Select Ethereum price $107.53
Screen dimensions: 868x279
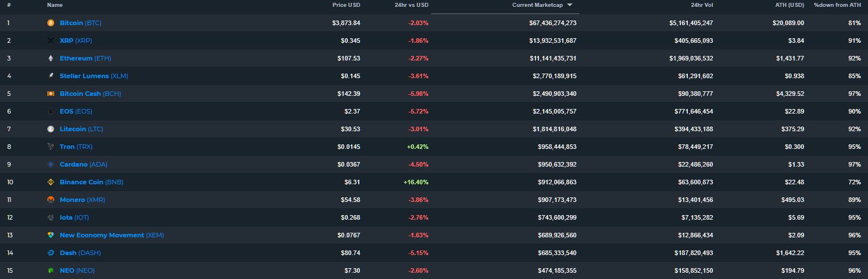(x=348, y=58)
